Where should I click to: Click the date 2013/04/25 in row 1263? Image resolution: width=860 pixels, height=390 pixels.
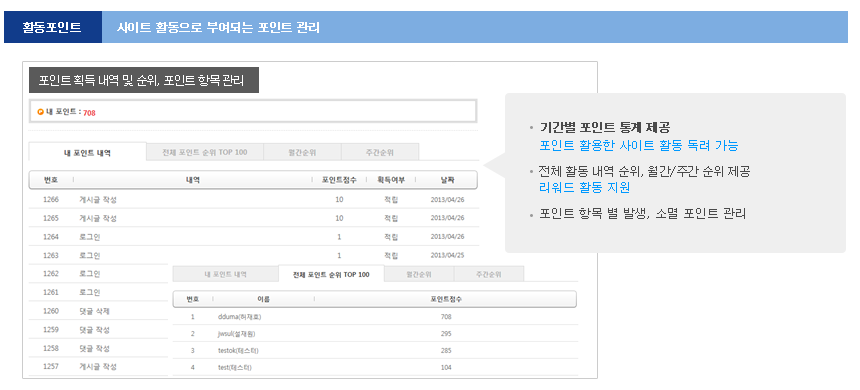[x=448, y=256]
